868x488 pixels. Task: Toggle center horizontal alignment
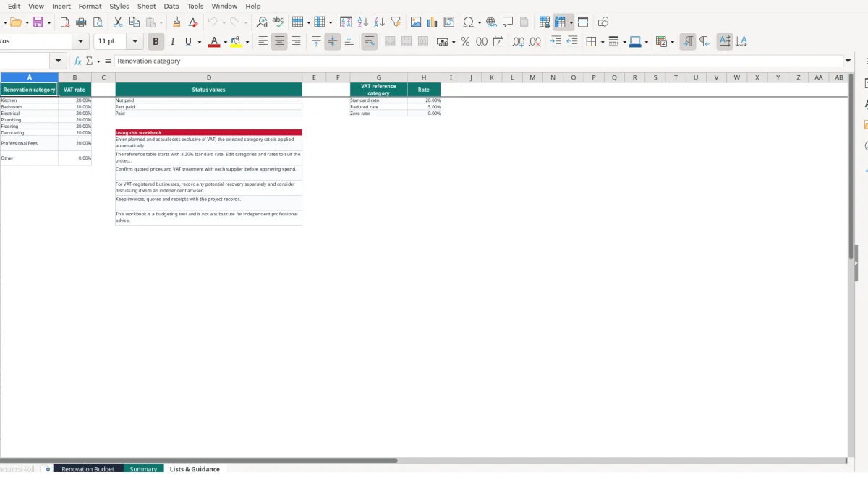click(279, 42)
